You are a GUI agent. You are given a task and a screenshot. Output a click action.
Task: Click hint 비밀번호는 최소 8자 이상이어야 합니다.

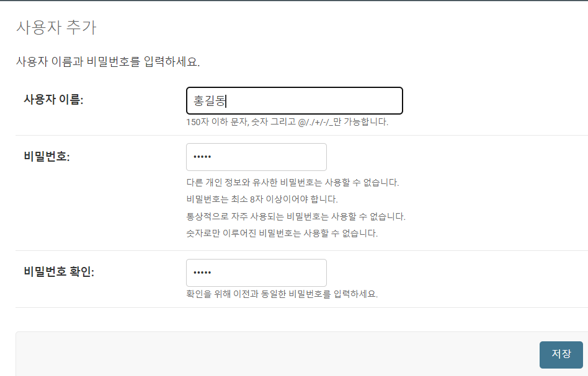pos(262,199)
